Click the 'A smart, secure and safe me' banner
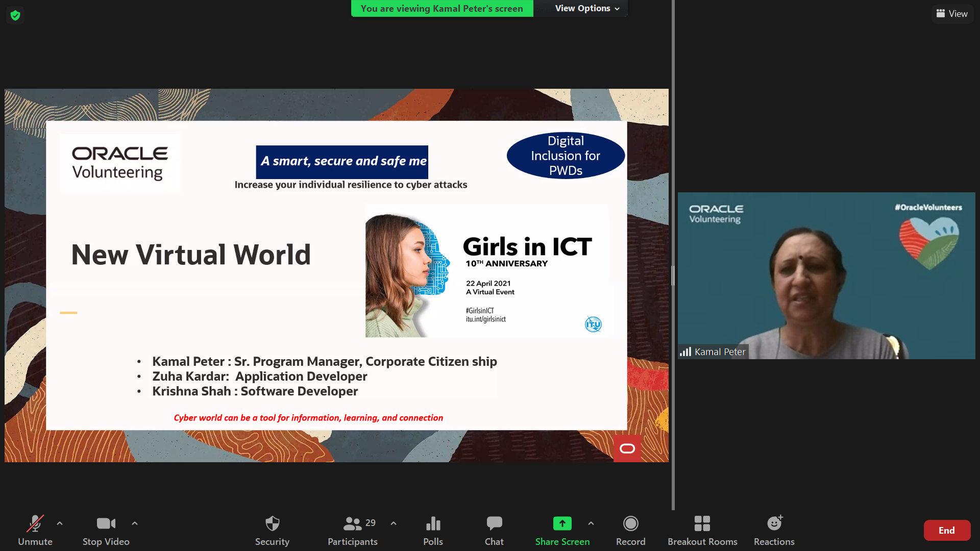Image resolution: width=980 pixels, height=551 pixels. [342, 162]
